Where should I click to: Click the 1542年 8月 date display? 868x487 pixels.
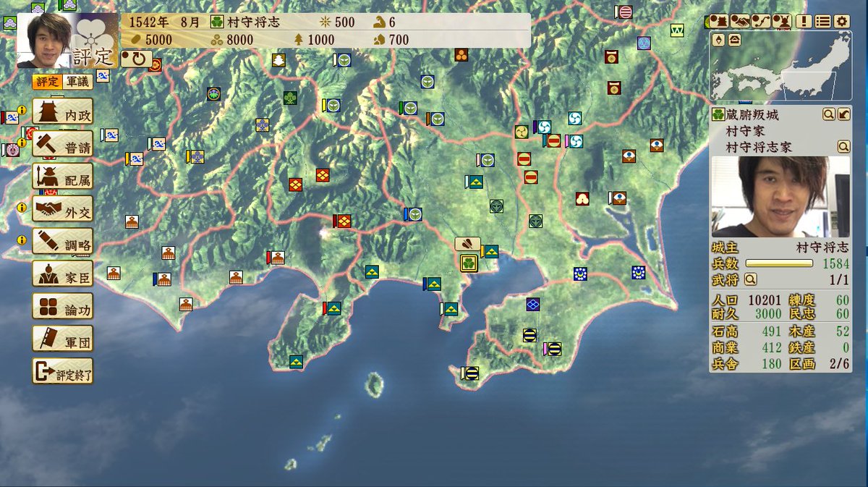pos(165,22)
